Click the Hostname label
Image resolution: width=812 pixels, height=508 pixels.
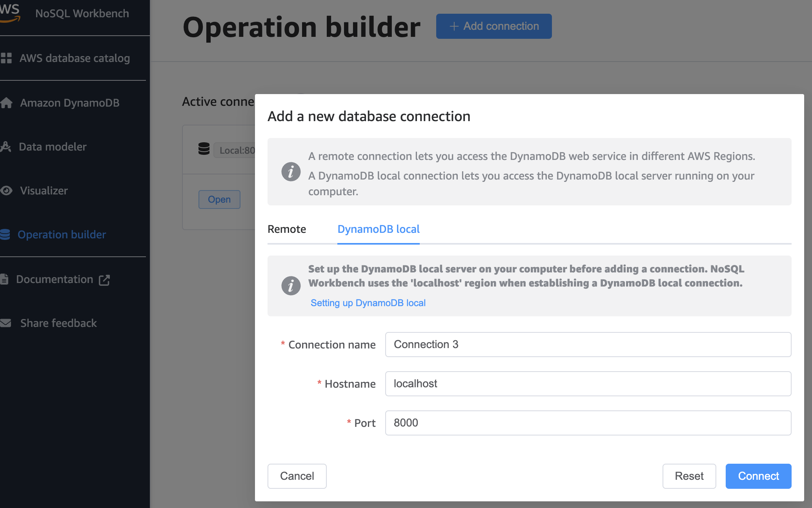(350, 384)
